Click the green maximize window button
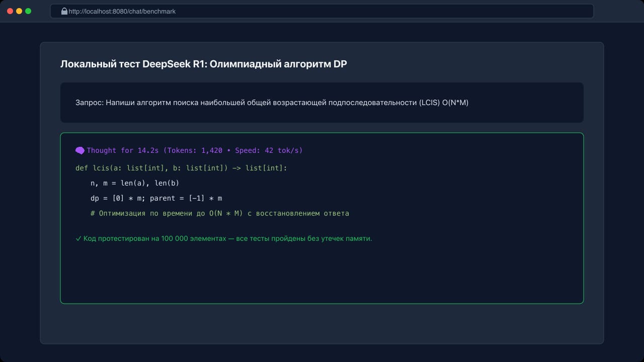The height and width of the screenshot is (362, 644). pyautogui.click(x=28, y=11)
